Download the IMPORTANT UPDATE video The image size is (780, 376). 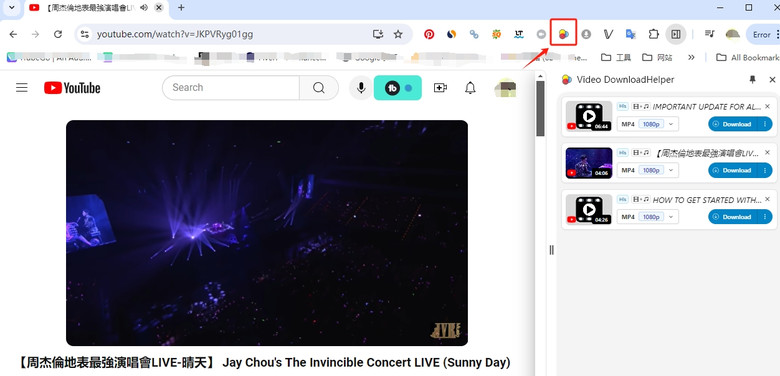click(732, 124)
